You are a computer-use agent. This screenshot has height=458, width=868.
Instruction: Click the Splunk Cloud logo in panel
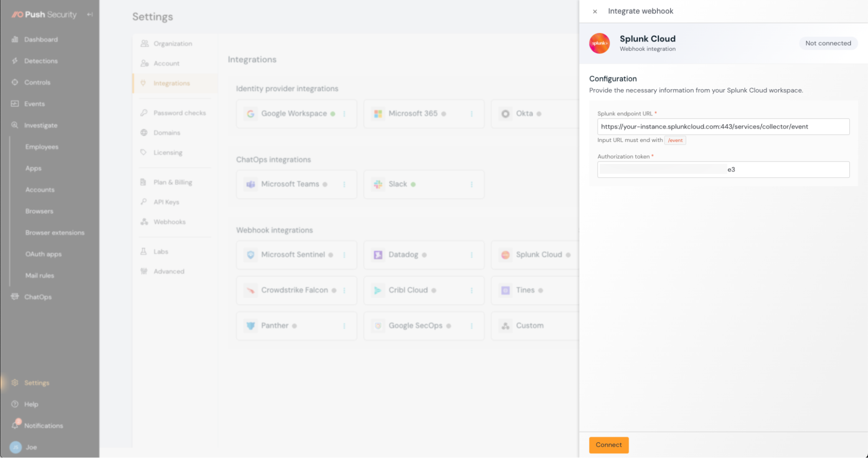pos(599,43)
